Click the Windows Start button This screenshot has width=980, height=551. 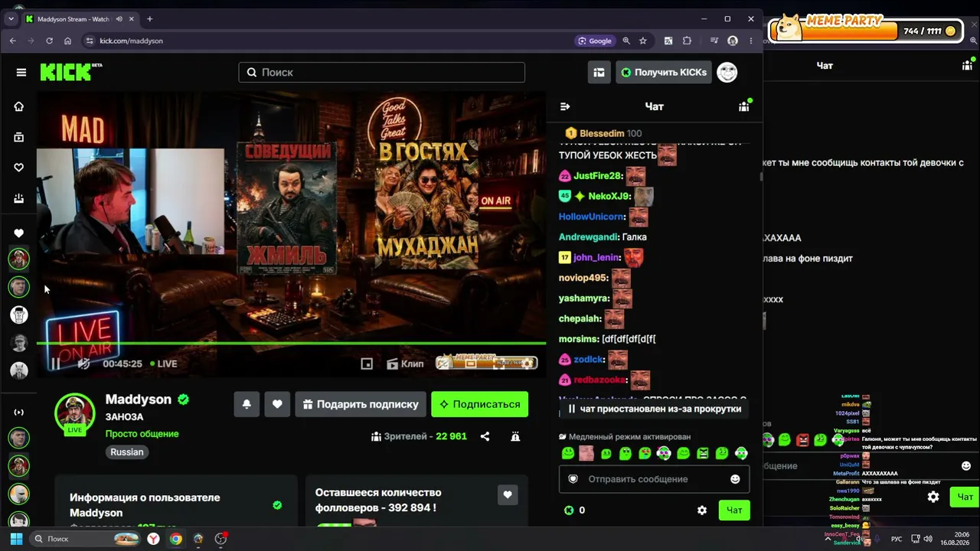point(16,539)
